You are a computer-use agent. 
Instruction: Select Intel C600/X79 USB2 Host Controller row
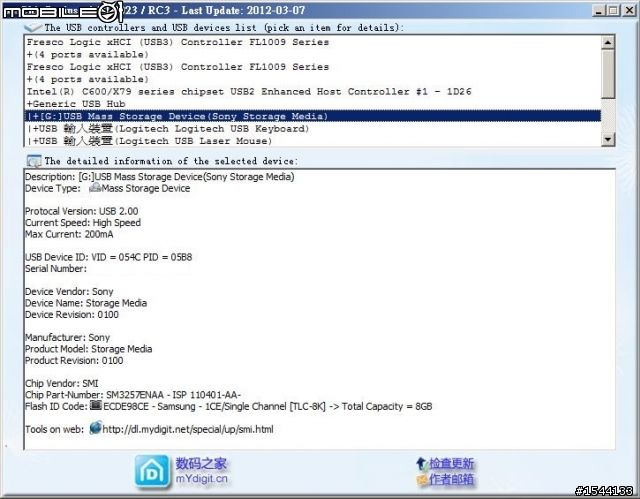point(313,92)
